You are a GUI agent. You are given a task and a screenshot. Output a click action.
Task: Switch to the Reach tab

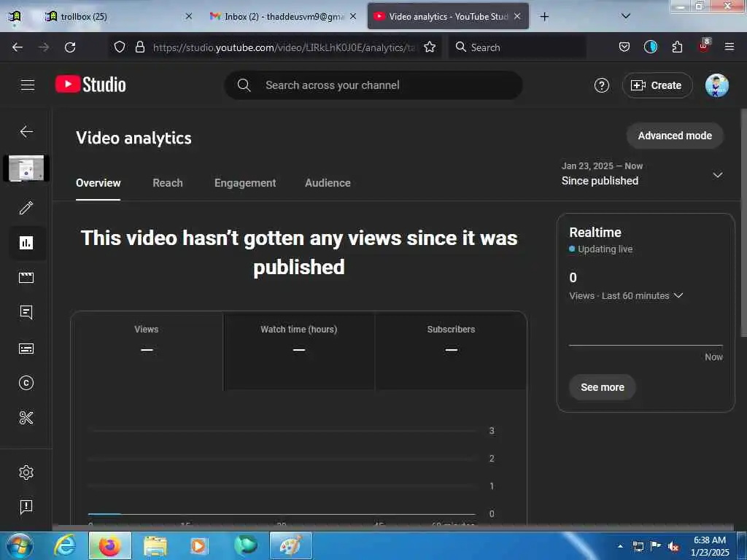(x=168, y=183)
